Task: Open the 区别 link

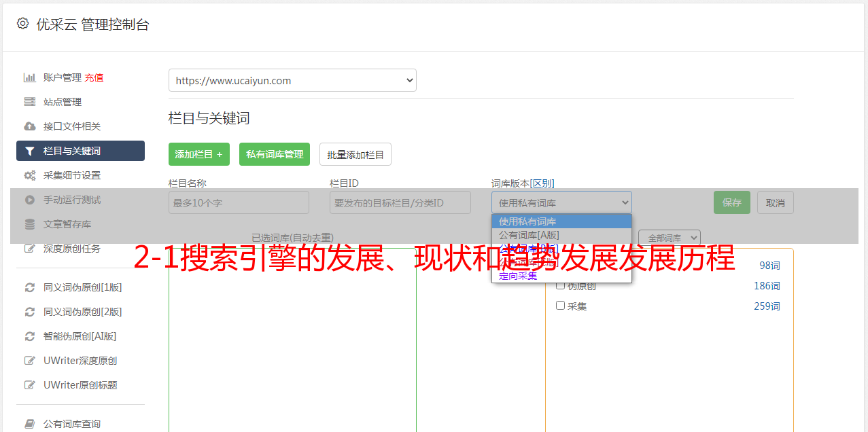Action: click(x=542, y=183)
